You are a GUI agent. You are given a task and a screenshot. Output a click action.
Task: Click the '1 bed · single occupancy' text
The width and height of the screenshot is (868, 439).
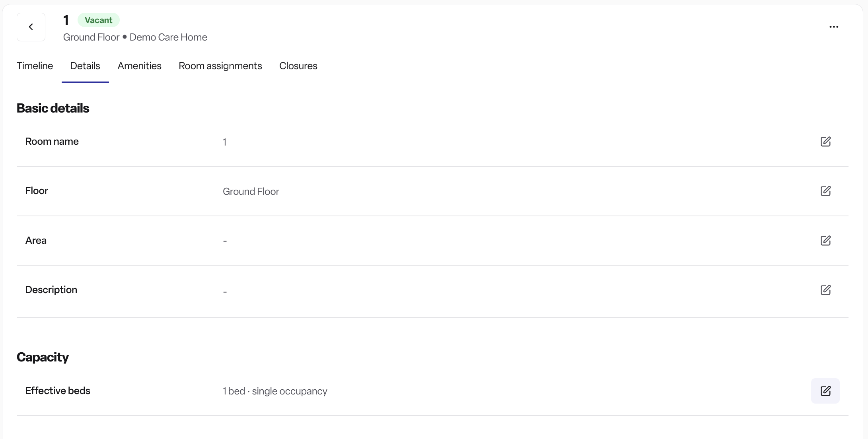[275, 391]
